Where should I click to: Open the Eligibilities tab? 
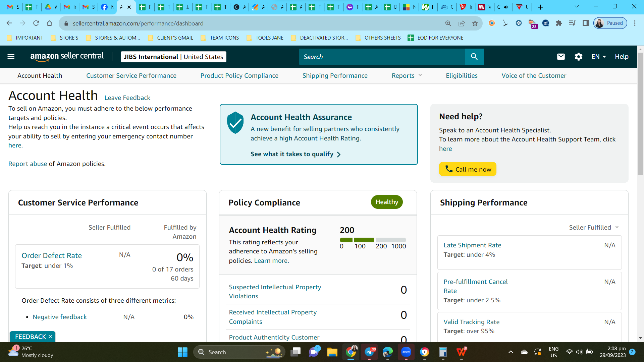click(x=462, y=76)
